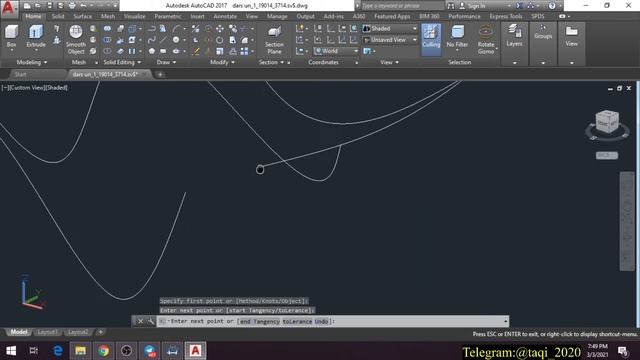Switch to the Layout1 tab
The height and width of the screenshot is (360, 640).
click(47, 332)
